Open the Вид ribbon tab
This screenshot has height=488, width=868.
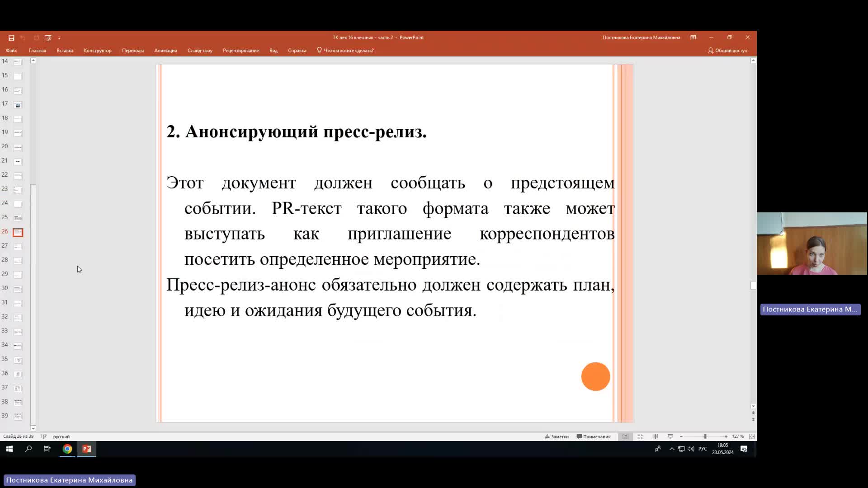(274, 51)
